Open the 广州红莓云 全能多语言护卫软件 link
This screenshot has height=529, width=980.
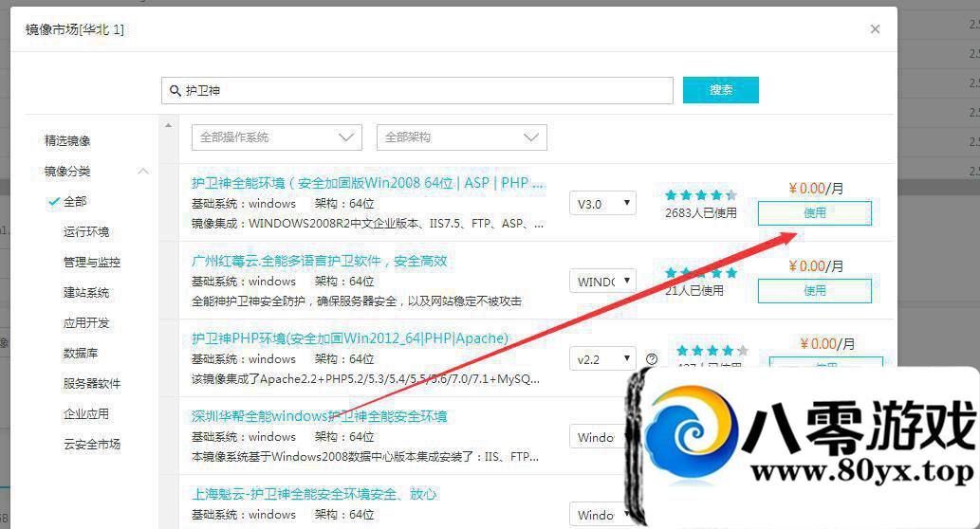pyautogui.click(x=320, y=261)
